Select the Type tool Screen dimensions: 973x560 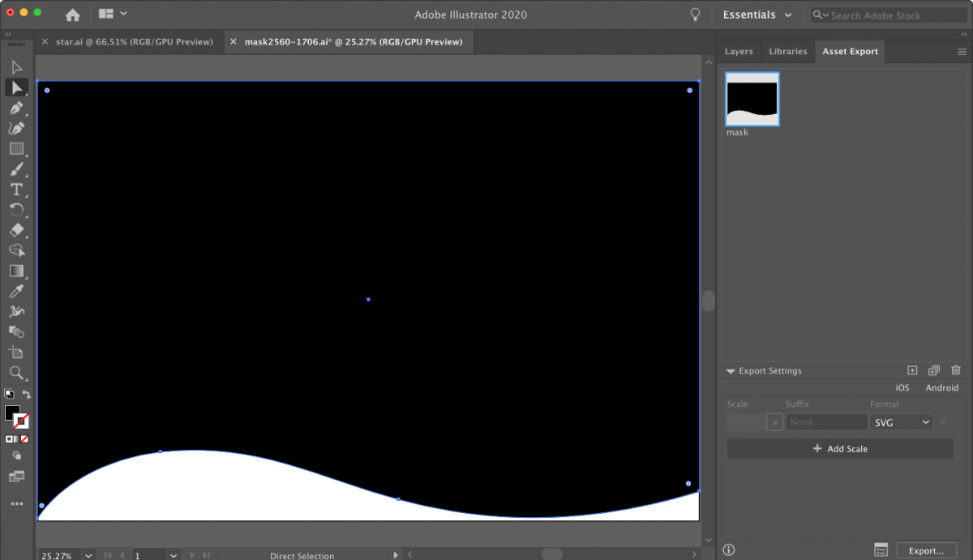click(x=16, y=190)
